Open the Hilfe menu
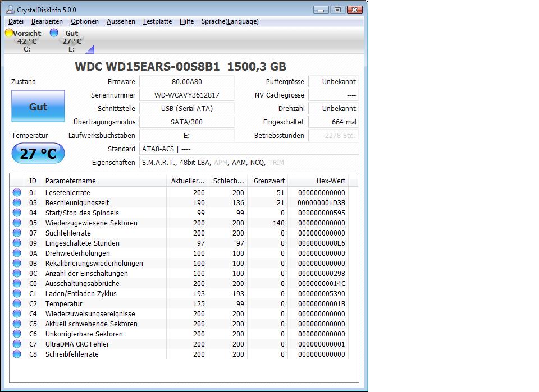 186,21
